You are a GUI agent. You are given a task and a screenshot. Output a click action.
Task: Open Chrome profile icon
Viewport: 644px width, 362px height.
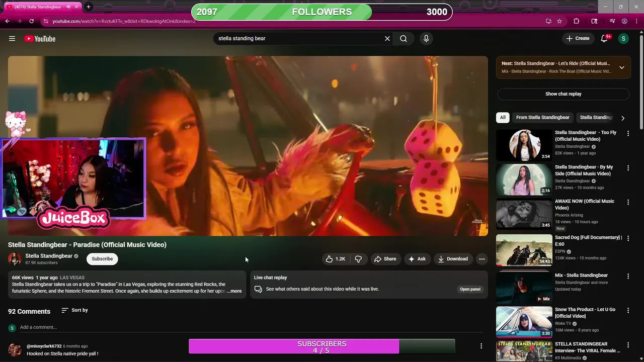click(x=624, y=21)
